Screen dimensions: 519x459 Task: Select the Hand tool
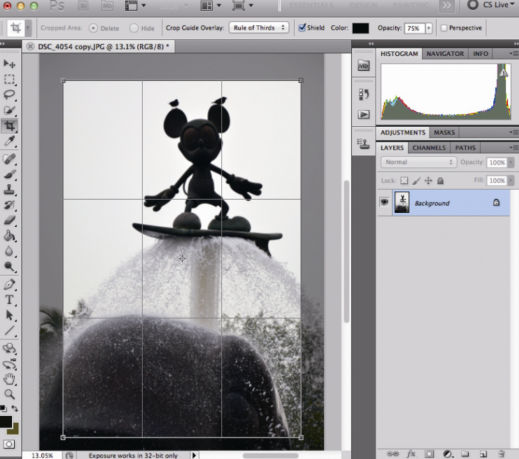[9, 379]
